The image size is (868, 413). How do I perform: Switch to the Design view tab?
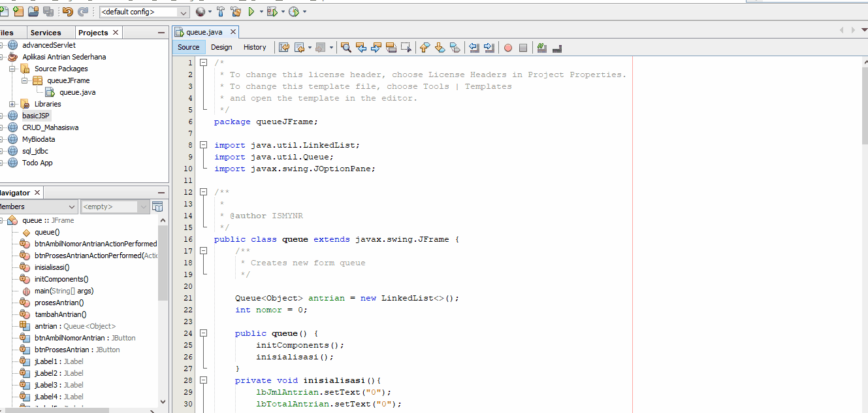[x=221, y=47]
